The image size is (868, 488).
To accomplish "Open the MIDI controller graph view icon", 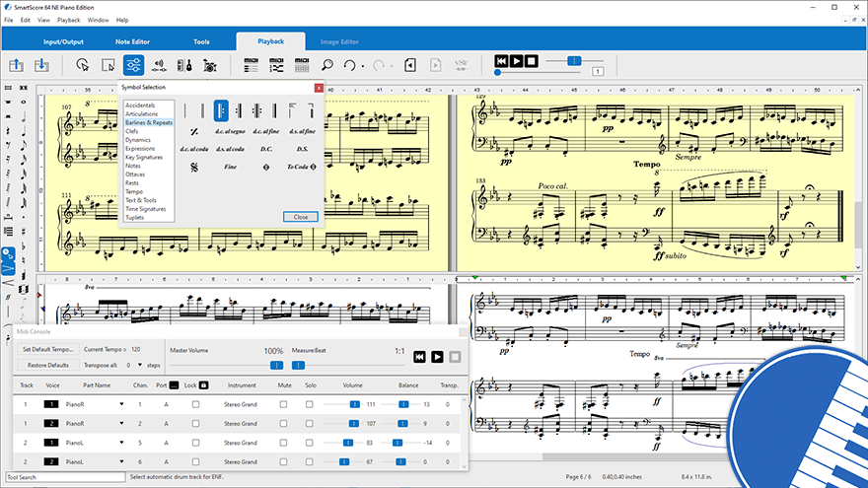I will coord(276,65).
